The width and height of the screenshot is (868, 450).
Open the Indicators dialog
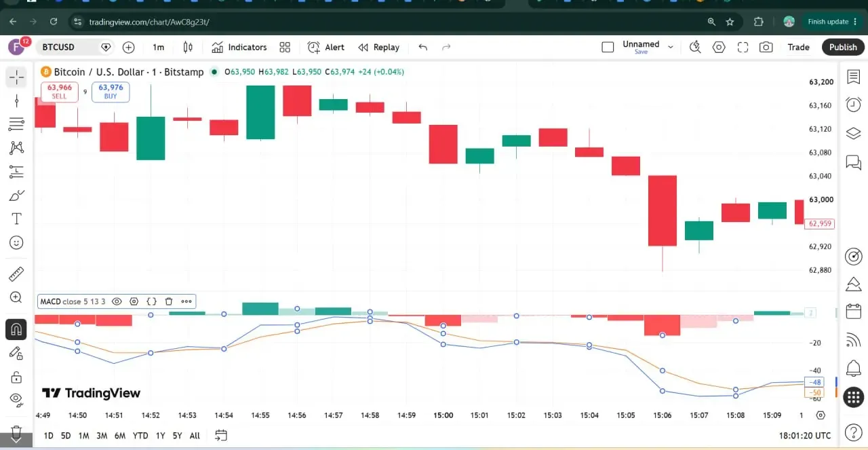[239, 47]
